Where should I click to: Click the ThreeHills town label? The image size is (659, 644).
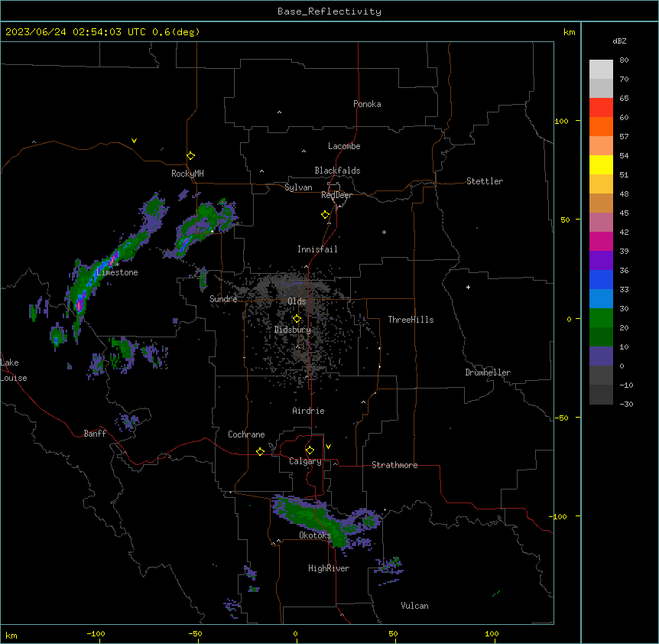(411, 320)
